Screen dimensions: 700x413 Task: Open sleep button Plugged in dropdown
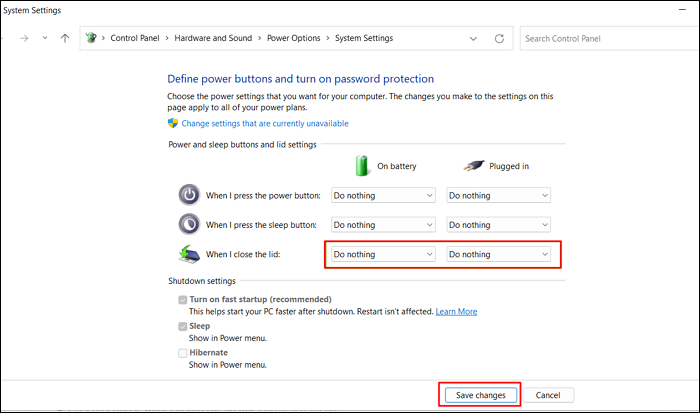[x=498, y=225]
